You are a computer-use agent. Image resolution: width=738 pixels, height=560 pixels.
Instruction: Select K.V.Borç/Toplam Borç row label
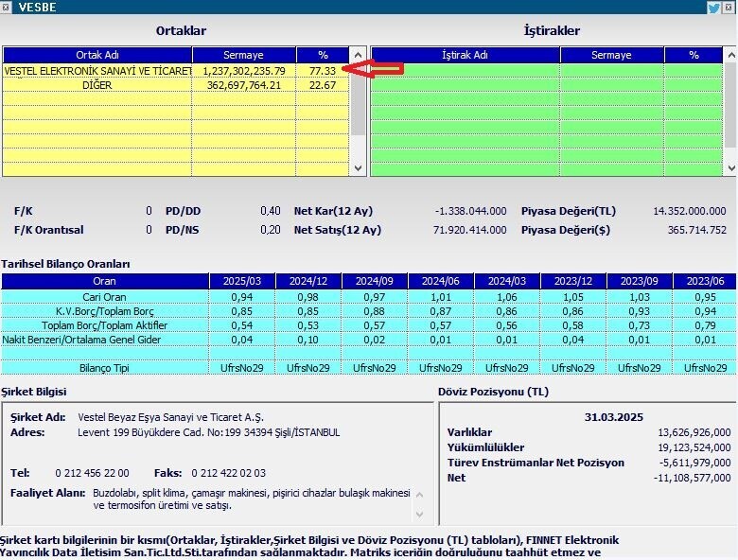(x=104, y=311)
